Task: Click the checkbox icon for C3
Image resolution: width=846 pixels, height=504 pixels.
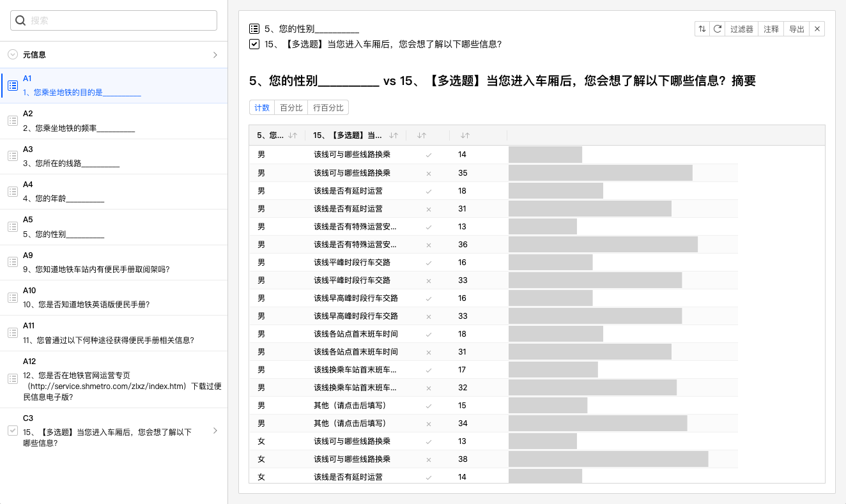Action: tap(12, 431)
